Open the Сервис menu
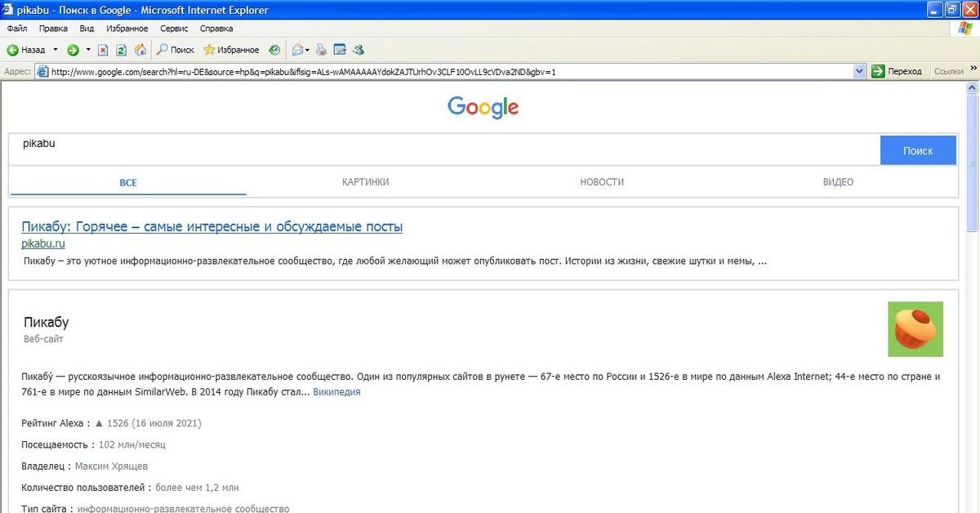The width and height of the screenshot is (980, 513). 174,29
